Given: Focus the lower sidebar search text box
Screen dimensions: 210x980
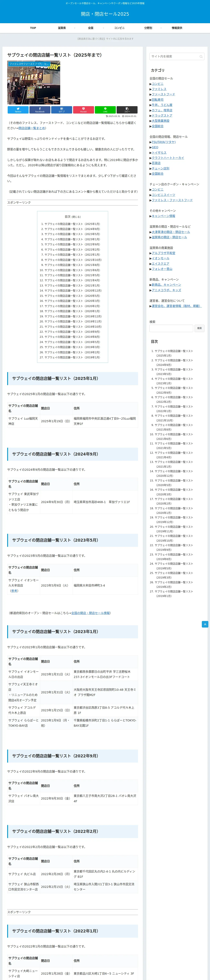Looking at the screenshot, I should pos(171,328).
